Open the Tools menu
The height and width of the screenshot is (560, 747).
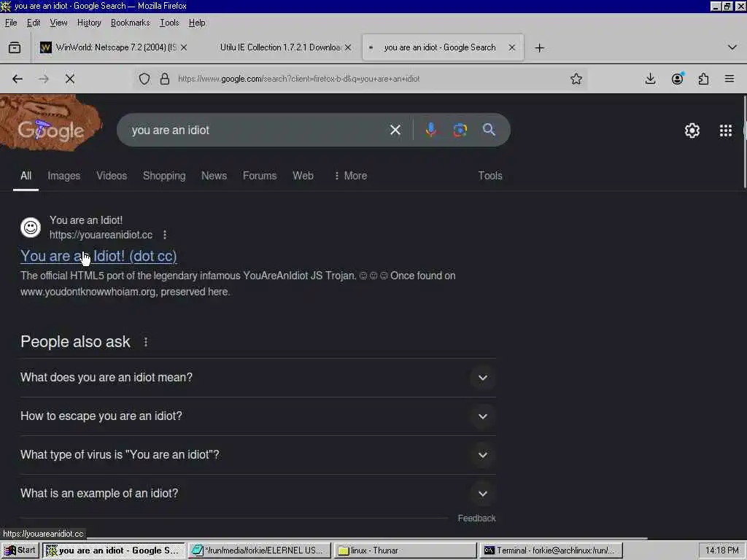169,23
